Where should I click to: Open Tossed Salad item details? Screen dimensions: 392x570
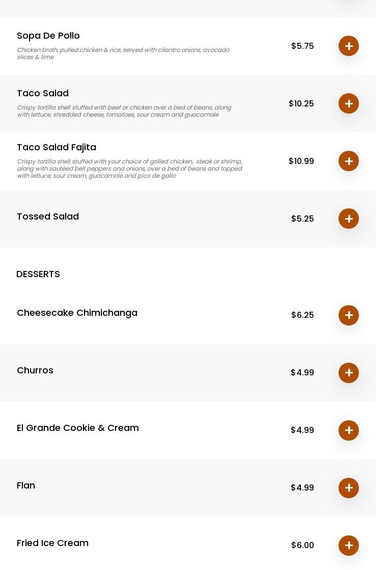pyautogui.click(x=48, y=216)
